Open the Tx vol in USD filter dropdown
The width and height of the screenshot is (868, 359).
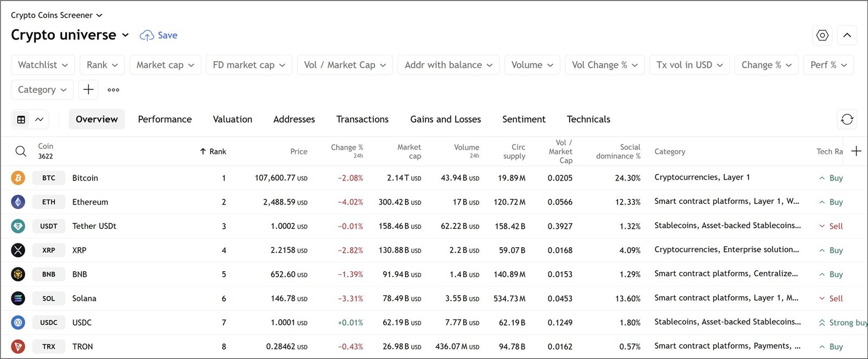point(690,65)
